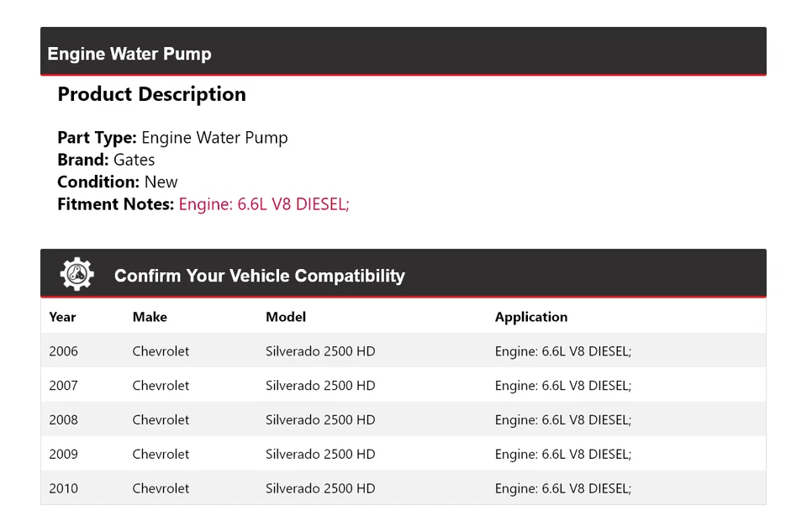This screenshot has height=532, width=807.
Task: Click the Application column header
Action: pos(530,317)
